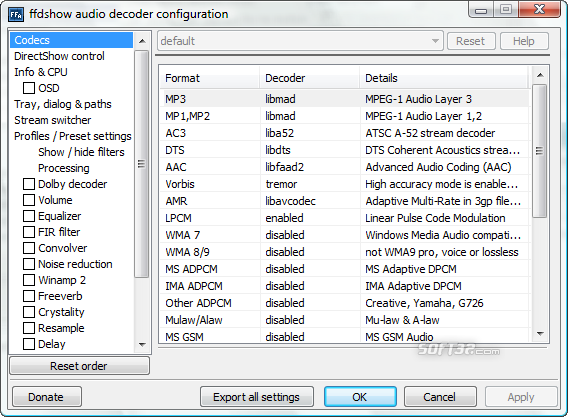Open the Stream switcher page
This screenshot has height=417, width=568.
coord(53,120)
